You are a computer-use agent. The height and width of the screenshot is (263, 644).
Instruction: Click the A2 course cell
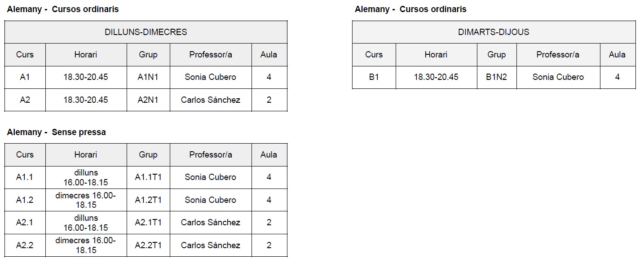25,100
